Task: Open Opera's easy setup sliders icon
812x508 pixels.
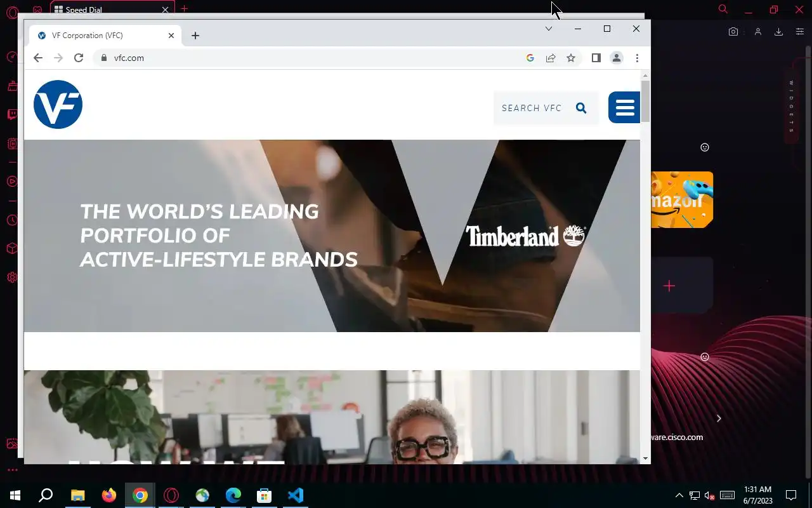Action: (800, 32)
